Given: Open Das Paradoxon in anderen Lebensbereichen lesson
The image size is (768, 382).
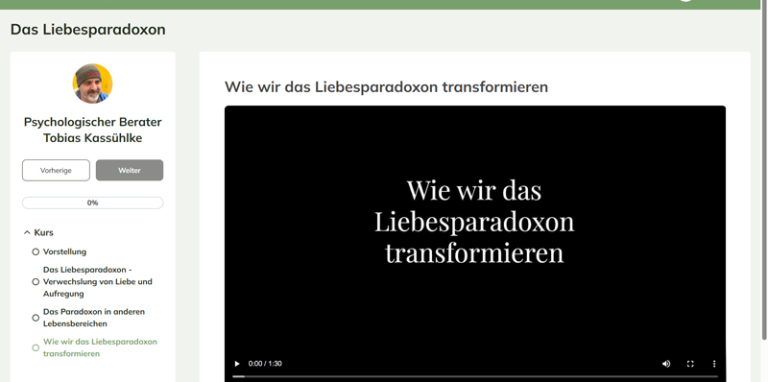Looking at the screenshot, I should tap(94, 317).
